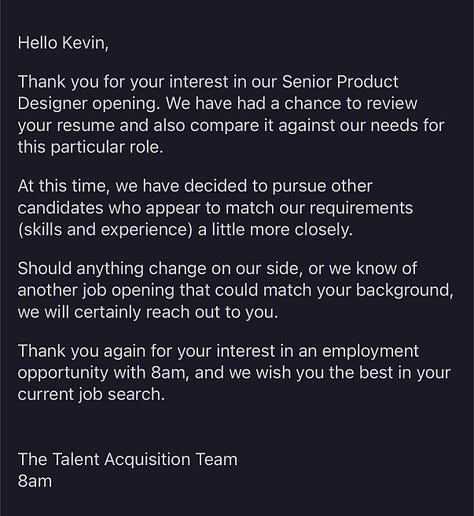The height and width of the screenshot is (516, 474).
Task: Click '8am,' in 'opportunity with 8am,'
Action: 170,373
